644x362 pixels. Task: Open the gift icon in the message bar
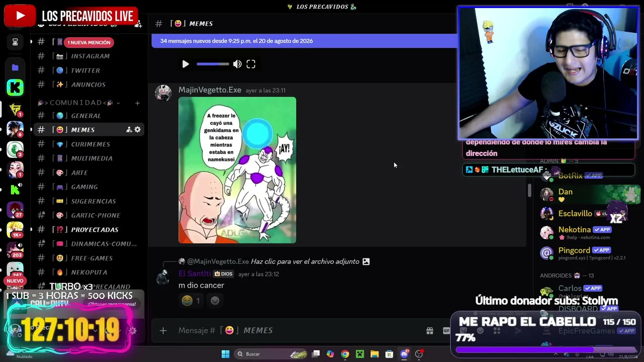(430, 330)
